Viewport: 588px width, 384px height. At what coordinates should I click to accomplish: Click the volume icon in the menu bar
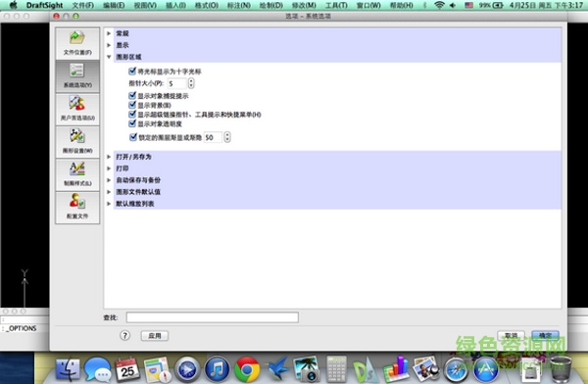453,5
